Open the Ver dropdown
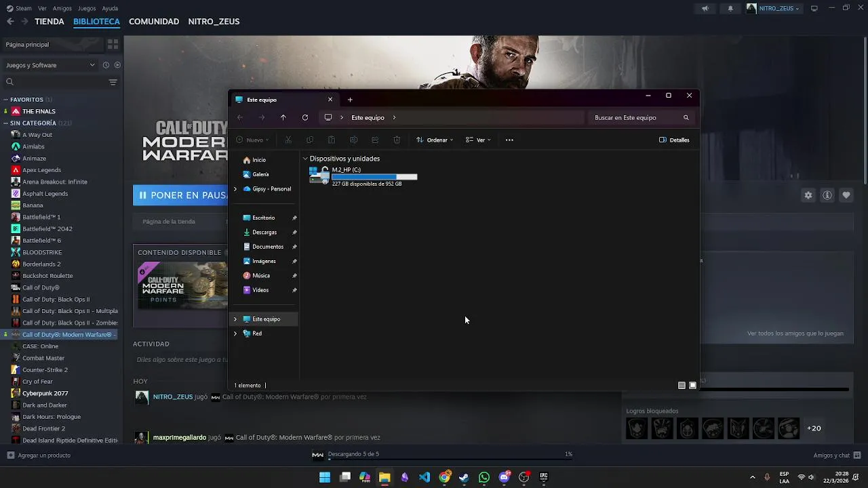The height and width of the screenshot is (488, 868). pos(478,140)
